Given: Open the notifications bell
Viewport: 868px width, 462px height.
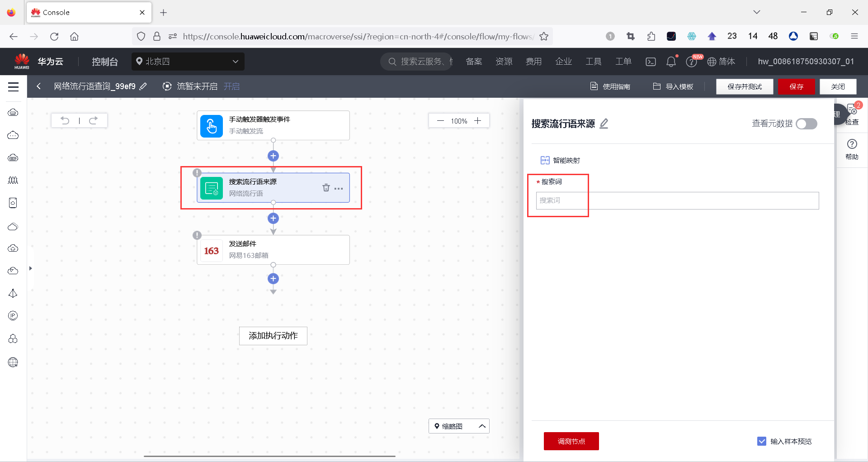Looking at the screenshot, I should (x=671, y=62).
